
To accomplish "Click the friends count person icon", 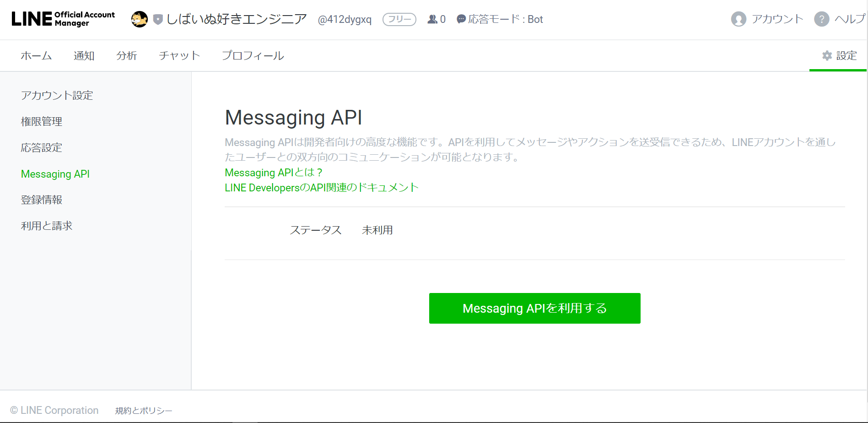I will coord(432,19).
